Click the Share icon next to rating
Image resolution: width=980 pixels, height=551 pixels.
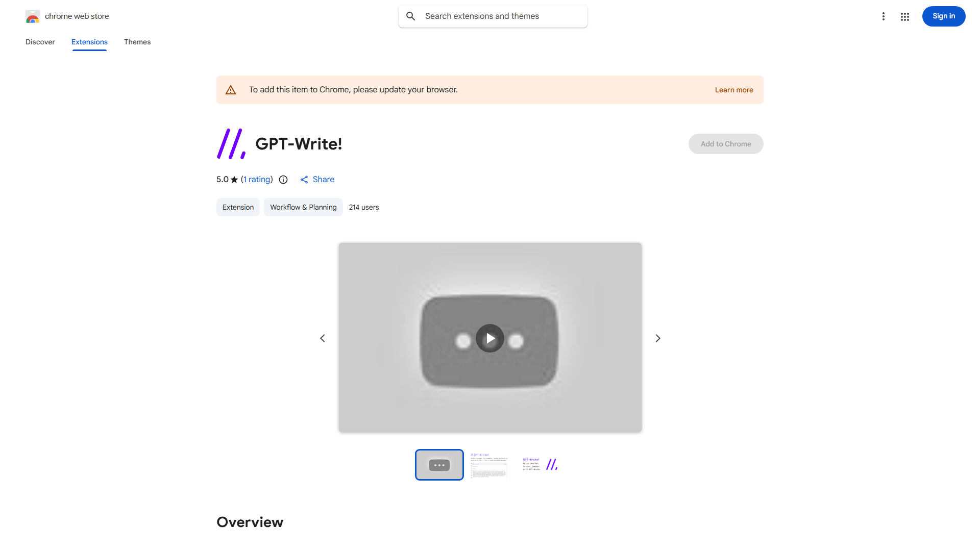tap(304, 180)
